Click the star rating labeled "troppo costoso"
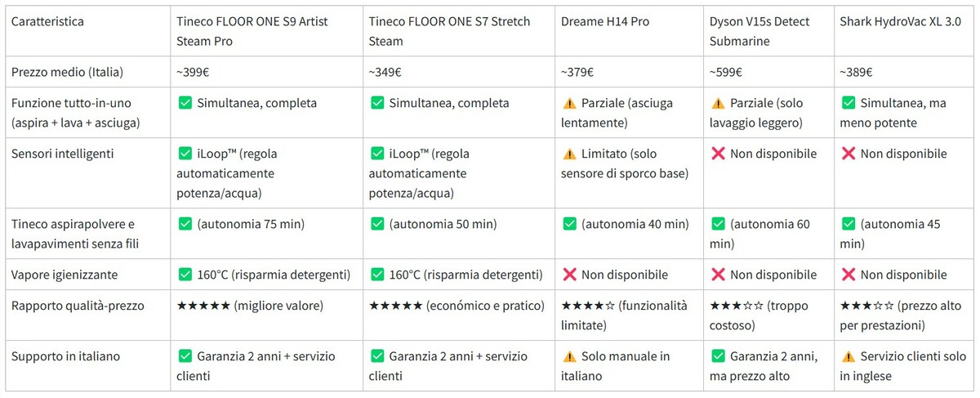This screenshot has height=398, width=980. pos(736,306)
